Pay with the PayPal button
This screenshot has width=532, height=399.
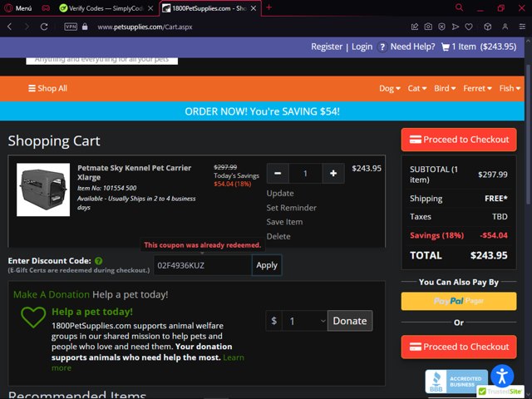click(x=459, y=301)
